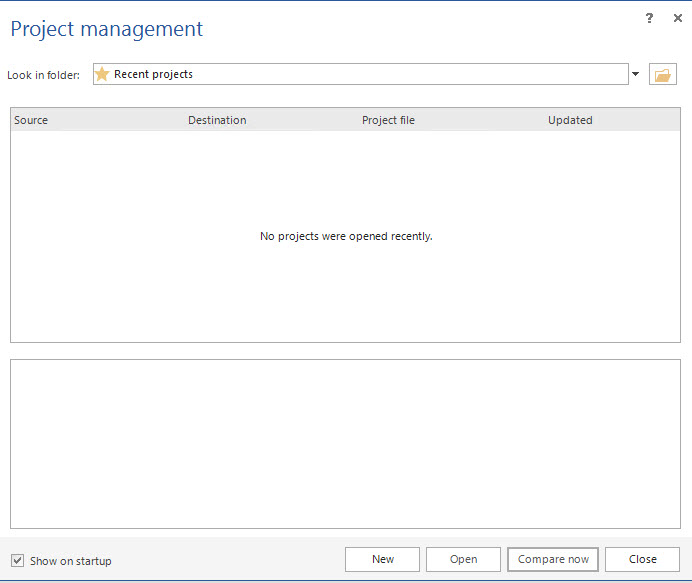Sort by the Project file column header

388,120
